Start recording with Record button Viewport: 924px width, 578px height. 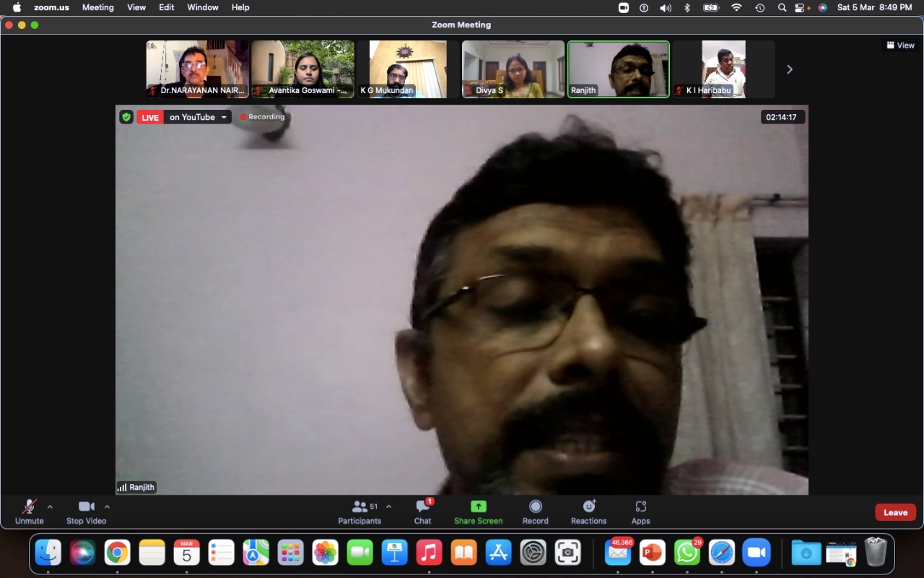click(x=535, y=512)
